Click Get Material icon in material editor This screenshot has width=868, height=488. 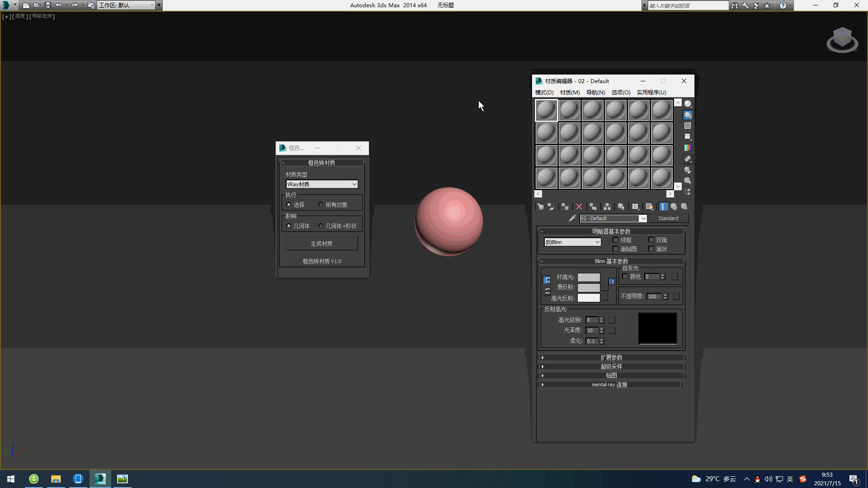[540, 206]
